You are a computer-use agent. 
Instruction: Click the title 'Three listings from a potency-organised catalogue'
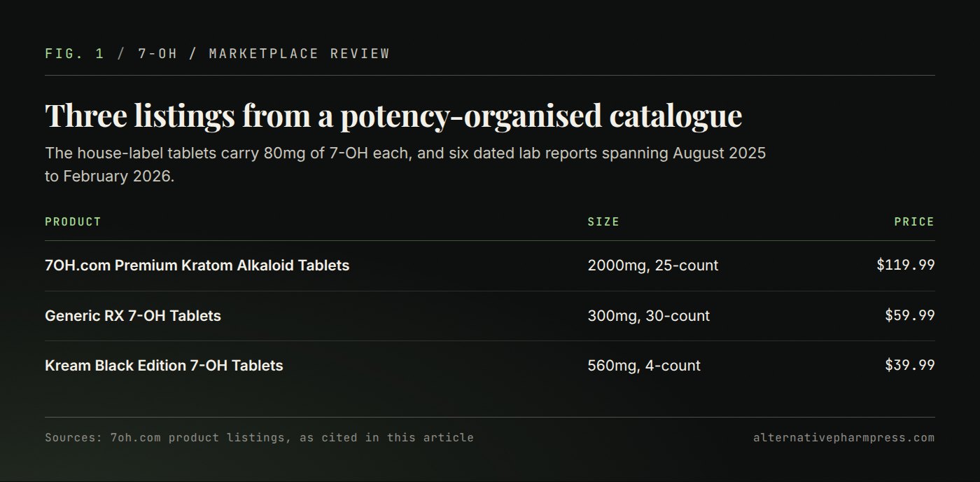point(393,116)
